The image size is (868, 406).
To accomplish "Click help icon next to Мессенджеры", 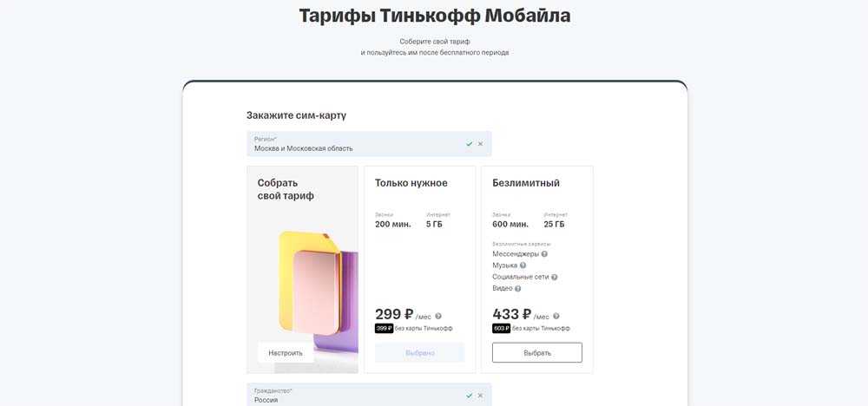I will (x=544, y=254).
